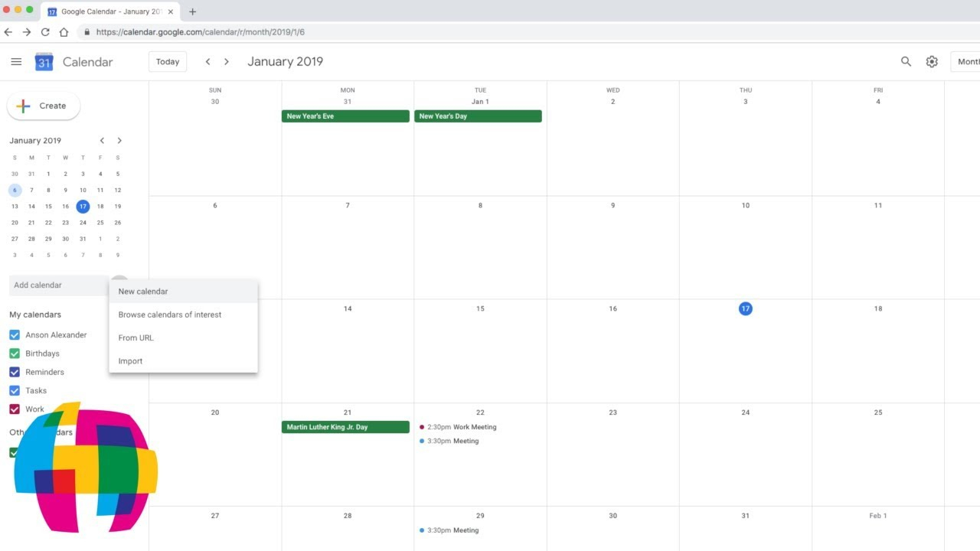This screenshot has width=980, height=551.
Task: Open a new browser tab with plus
Action: click(x=192, y=11)
